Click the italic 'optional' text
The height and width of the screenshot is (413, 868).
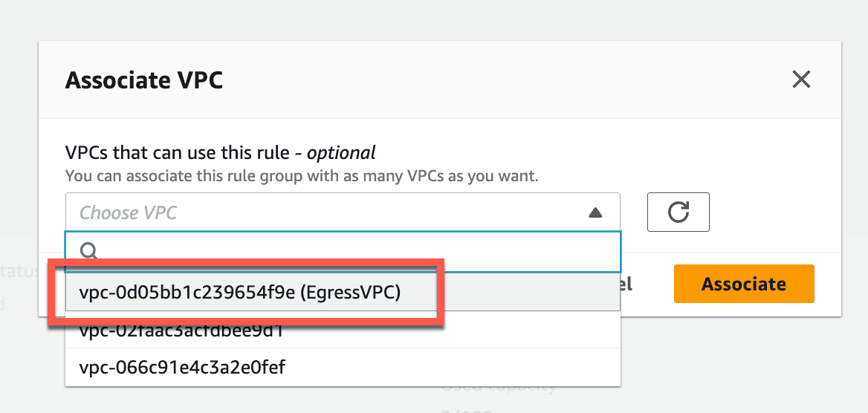tap(341, 152)
